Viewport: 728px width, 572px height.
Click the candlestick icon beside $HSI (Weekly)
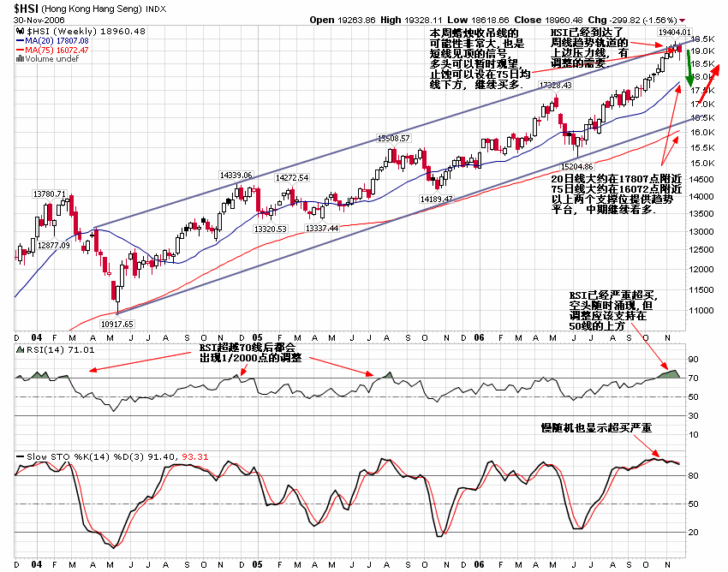pos(20,32)
